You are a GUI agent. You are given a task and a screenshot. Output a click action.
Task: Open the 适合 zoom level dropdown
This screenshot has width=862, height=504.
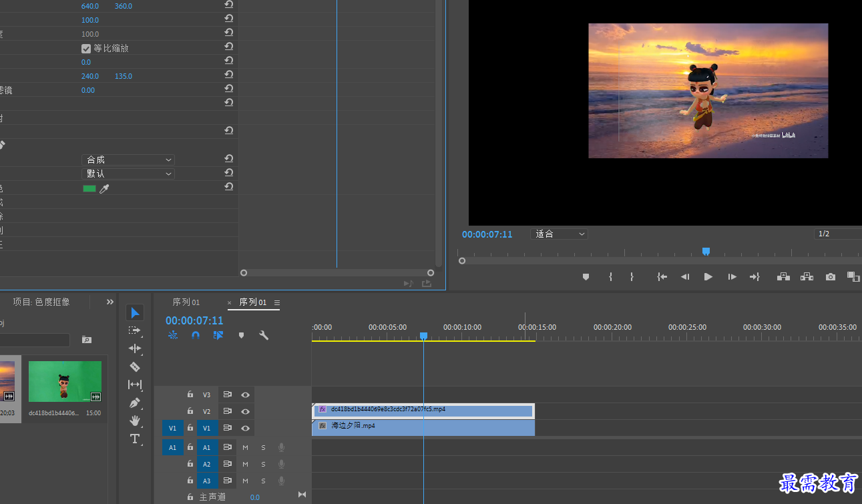(560, 234)
